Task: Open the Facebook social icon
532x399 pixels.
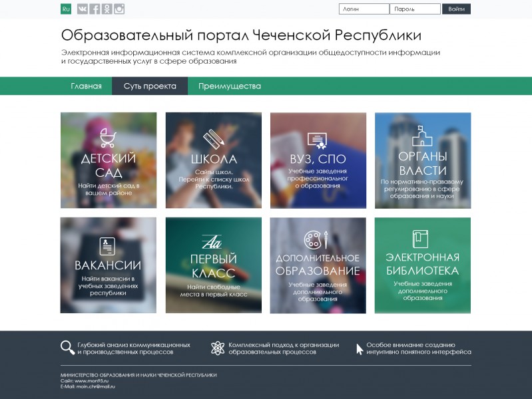Action: (x=95, y=9)
